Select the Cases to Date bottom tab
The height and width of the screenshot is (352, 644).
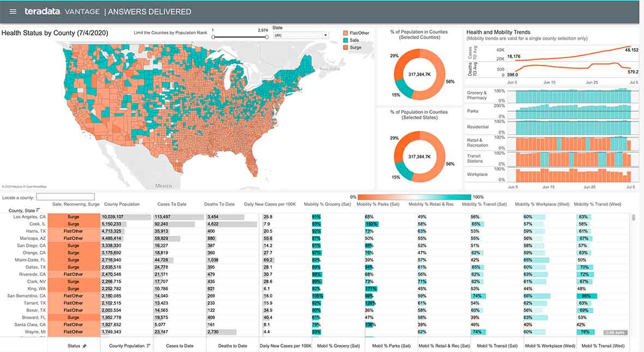click(179, 345)
